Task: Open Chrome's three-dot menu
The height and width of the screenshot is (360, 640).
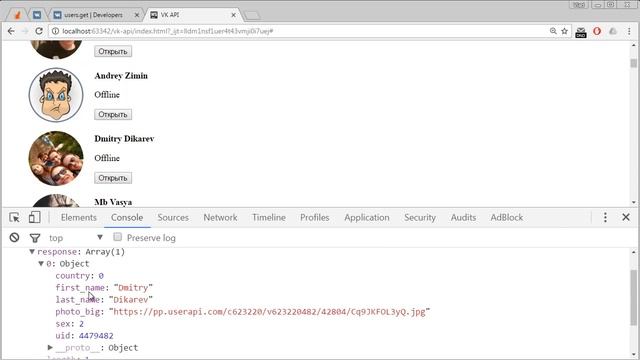Action: point(629,31)
